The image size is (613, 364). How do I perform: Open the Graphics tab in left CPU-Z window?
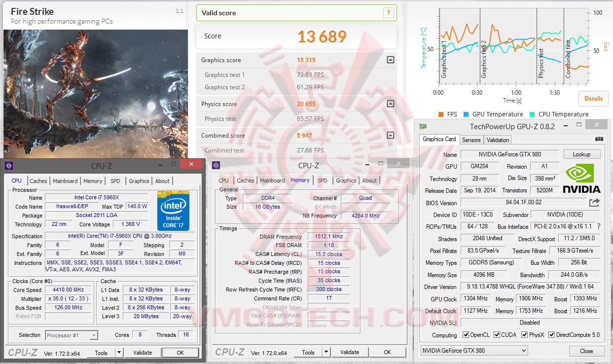pyautogui.click(x=139, y=181)
